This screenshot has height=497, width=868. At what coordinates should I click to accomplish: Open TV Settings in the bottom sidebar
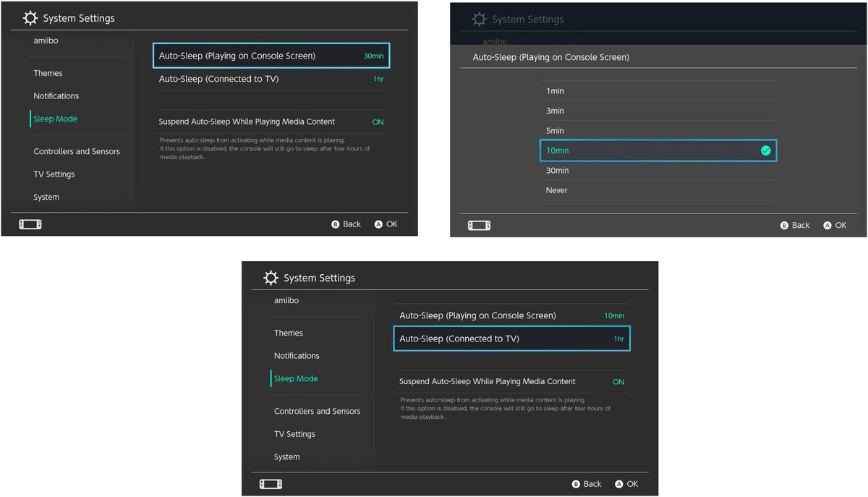coord(294,434)
